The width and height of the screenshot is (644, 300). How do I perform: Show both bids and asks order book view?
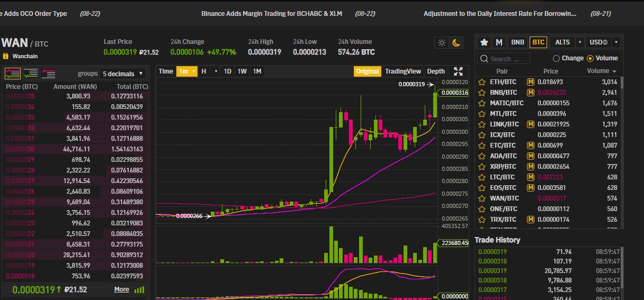(x=13, y=74)
